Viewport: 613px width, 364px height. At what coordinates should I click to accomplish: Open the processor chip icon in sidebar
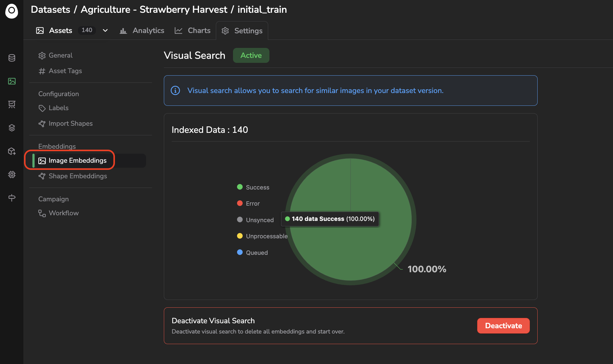(12, 175)
